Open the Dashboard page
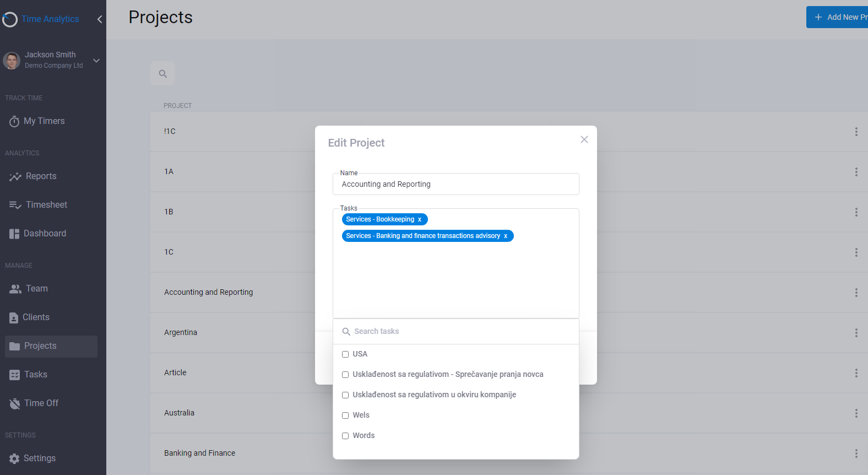The width and height of the screenshot is (868, 475). (x=51, y=234)
